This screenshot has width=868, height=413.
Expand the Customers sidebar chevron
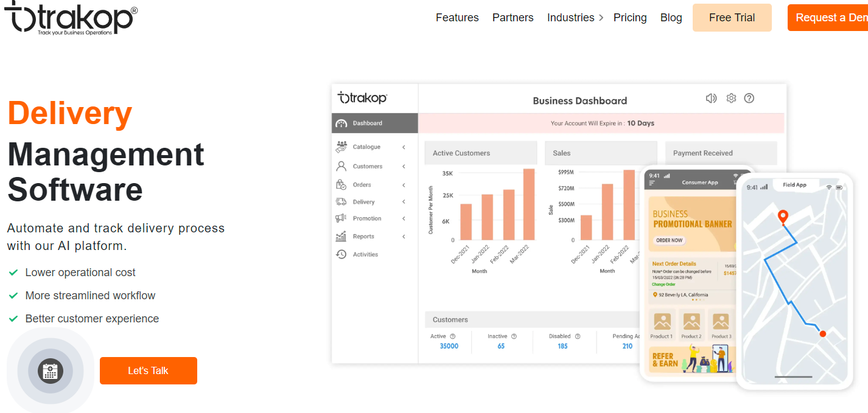point(404,166)
